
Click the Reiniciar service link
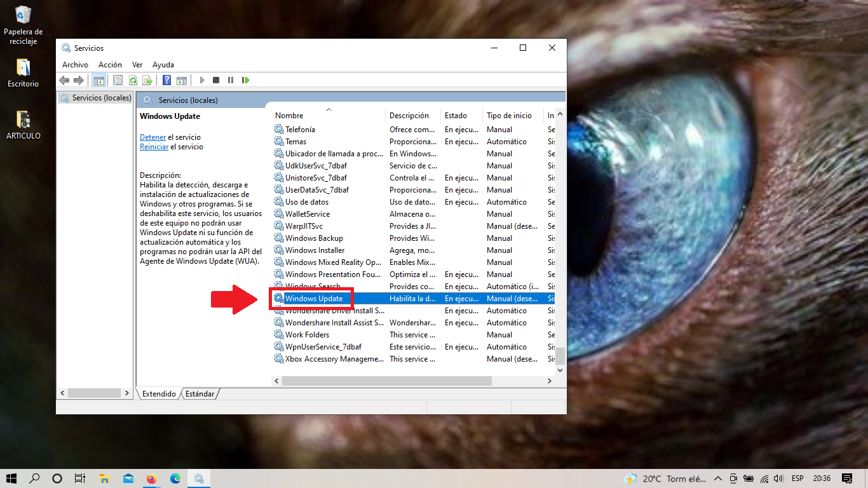[154, 147]
